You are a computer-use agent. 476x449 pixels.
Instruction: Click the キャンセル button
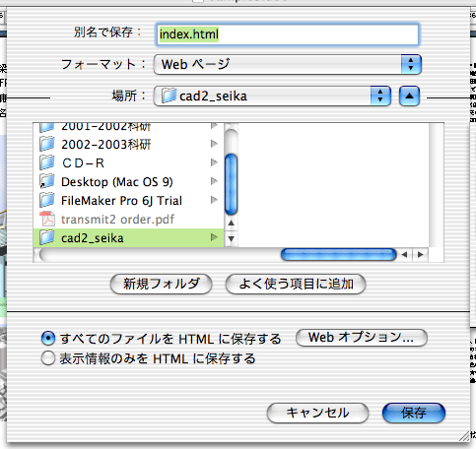317,413
